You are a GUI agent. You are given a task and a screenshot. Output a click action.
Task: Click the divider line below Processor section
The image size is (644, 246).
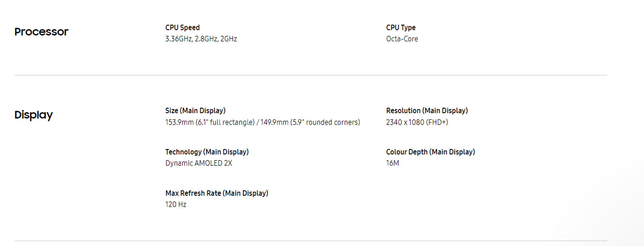pos(311,75)
